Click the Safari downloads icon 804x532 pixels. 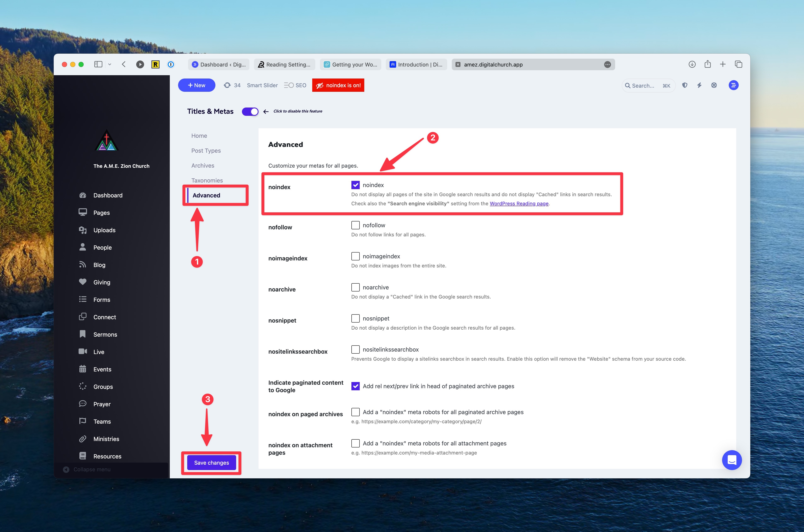692,64
